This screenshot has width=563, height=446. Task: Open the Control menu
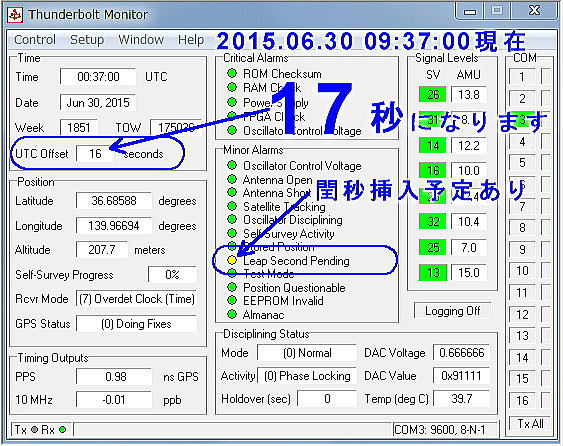pyautogui.click(x=35, y=40)
